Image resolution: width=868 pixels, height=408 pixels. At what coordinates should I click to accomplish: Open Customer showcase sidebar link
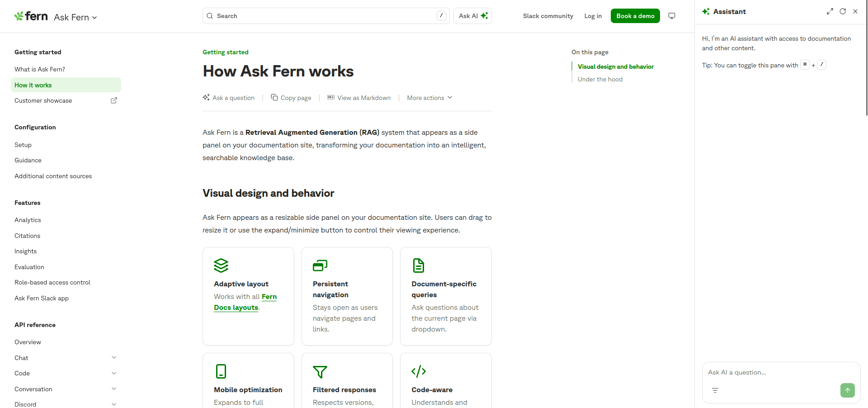pyautogui.click(x=43, y=100)
